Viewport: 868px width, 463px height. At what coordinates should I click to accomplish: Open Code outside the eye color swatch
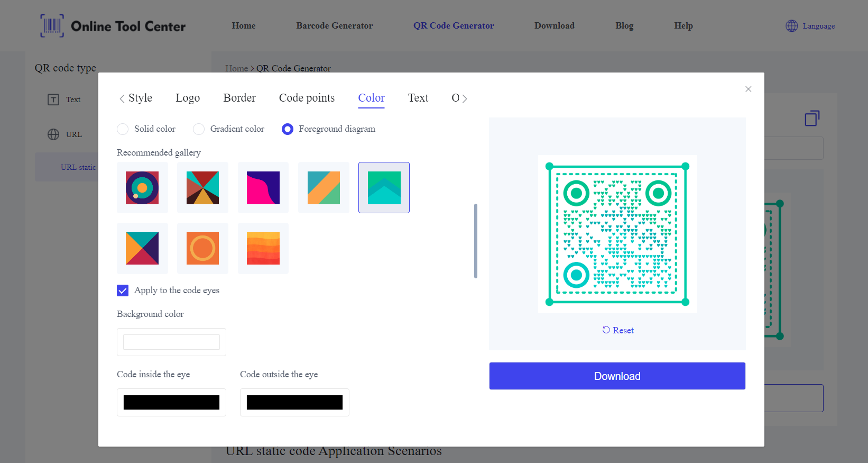294,402
